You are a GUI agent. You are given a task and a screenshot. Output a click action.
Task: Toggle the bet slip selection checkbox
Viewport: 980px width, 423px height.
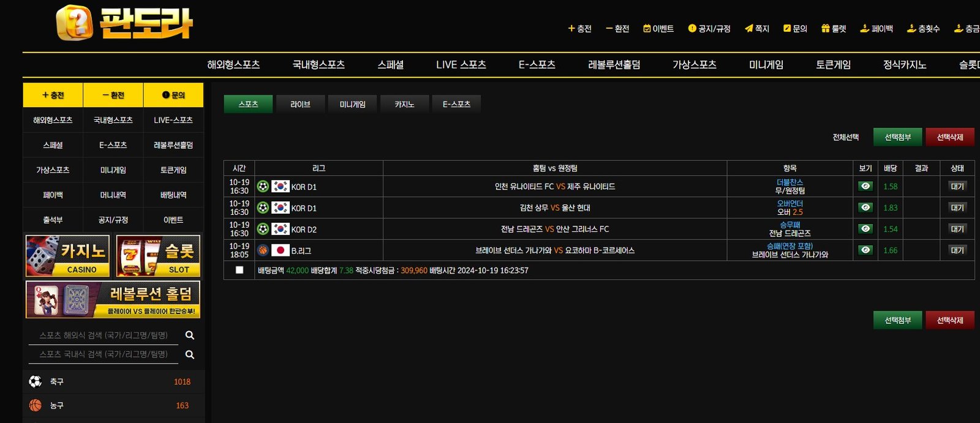239,270
